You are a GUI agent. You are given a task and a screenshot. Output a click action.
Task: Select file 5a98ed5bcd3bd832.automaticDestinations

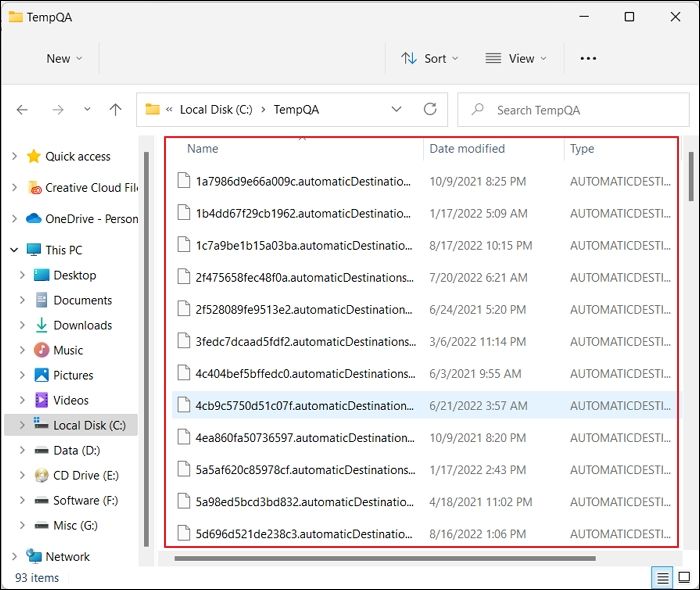coord(304,502)
